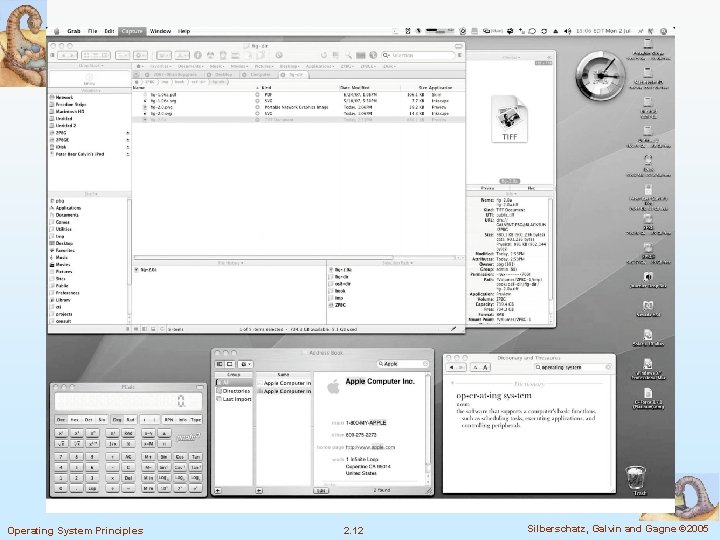
Task: Toggle Deg angle mode in PCalc
Action: tap(118, 420)
